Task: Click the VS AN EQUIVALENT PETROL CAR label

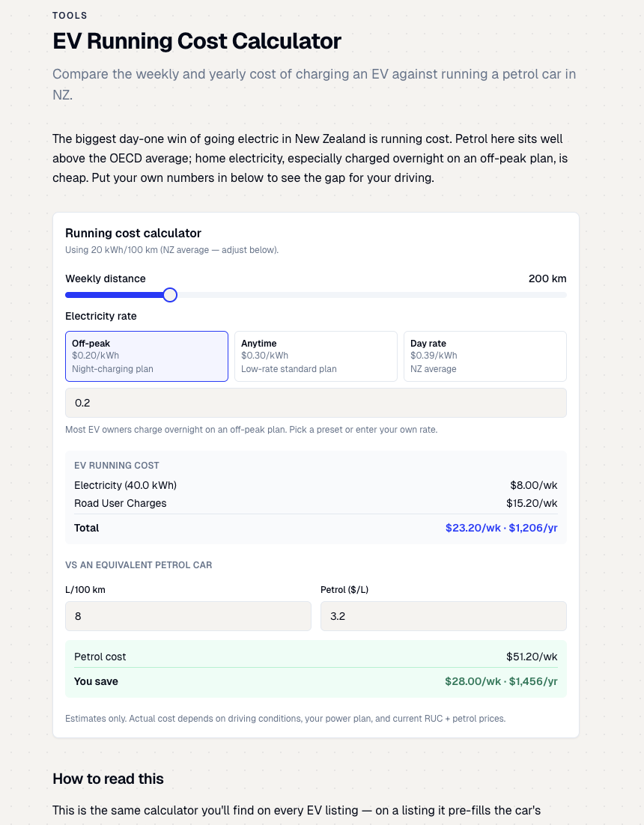Action: tap(139, 565)
